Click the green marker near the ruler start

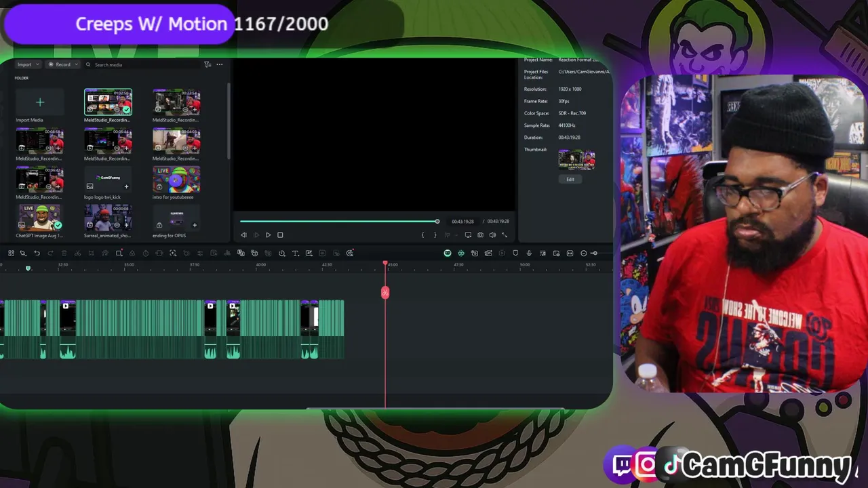[28, 268]
